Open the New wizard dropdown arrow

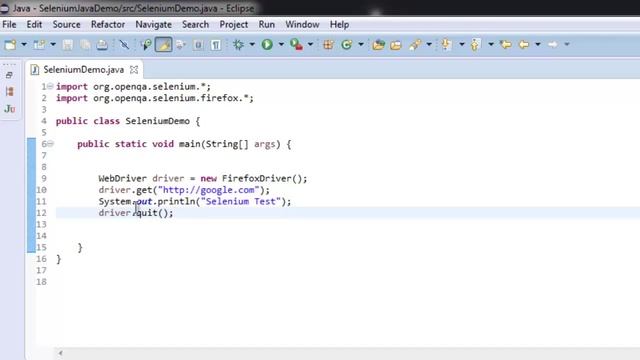pyautogui.click(x=24, y=44)
